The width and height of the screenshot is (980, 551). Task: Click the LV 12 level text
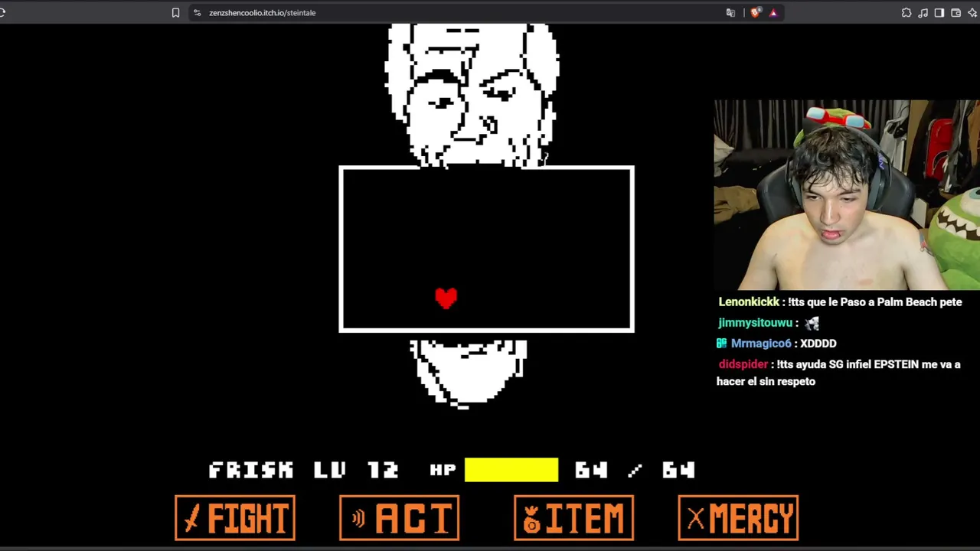356,470
